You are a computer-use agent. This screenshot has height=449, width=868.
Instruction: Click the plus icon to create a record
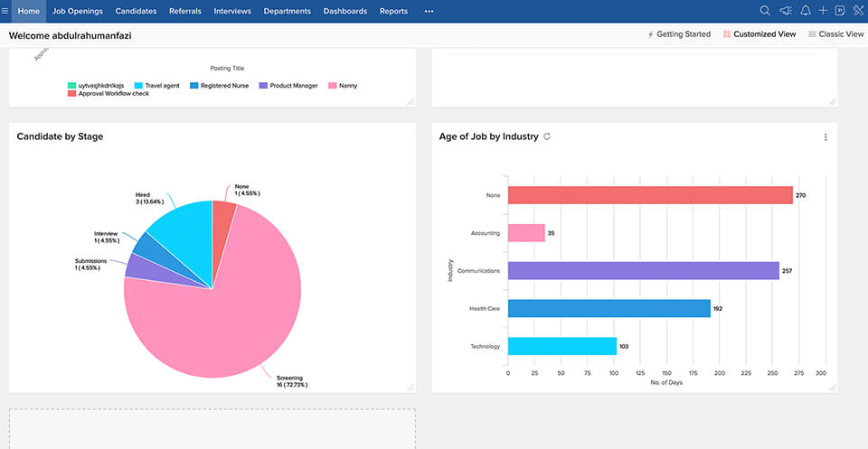click(823, 11)
